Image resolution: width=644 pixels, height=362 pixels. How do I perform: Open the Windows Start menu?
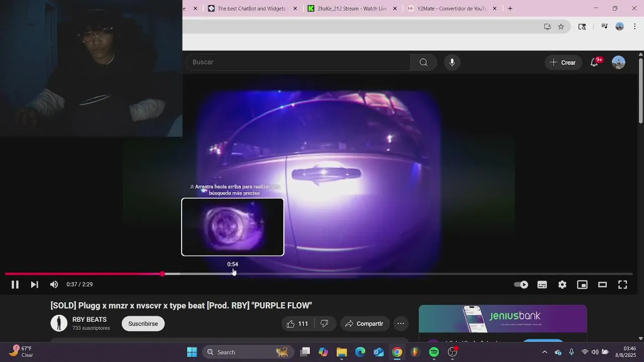click(x=192, y=352)
